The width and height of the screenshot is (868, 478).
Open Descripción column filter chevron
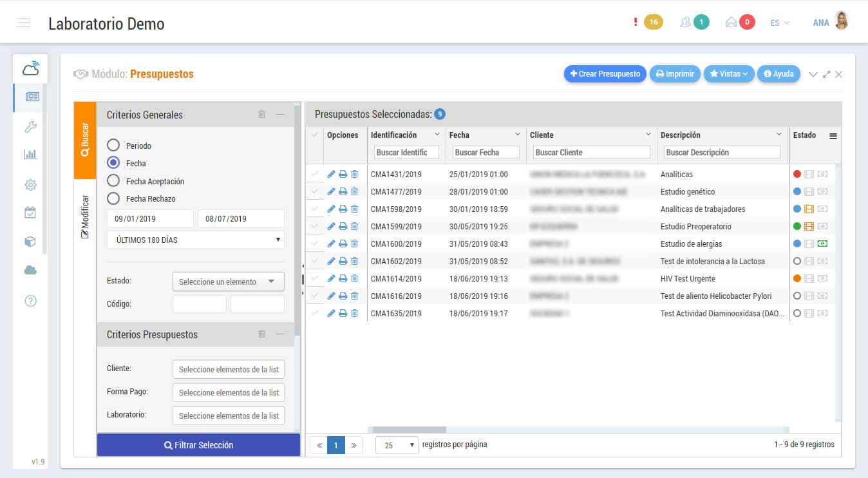pyautogui.click(x=779, y=135)
